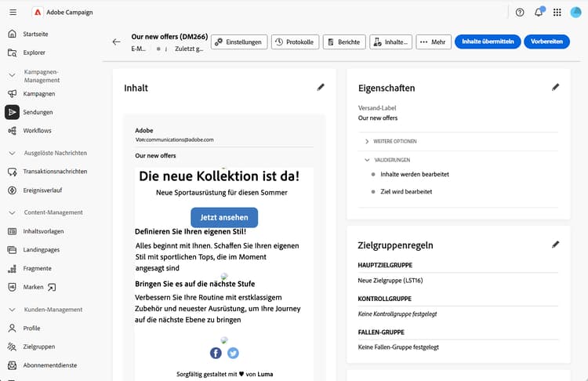
Task: Click the Marken shield icon
Action: (x=12, y=287)
